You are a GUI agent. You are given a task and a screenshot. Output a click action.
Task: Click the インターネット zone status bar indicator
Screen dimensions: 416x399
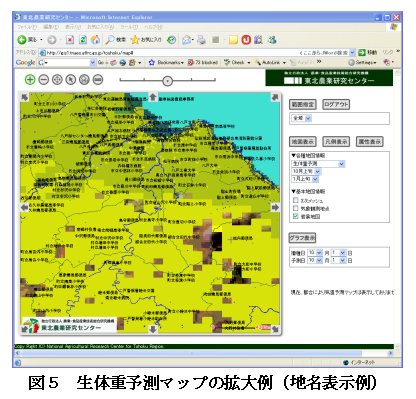pyautogui.click(x=359, y=362)
